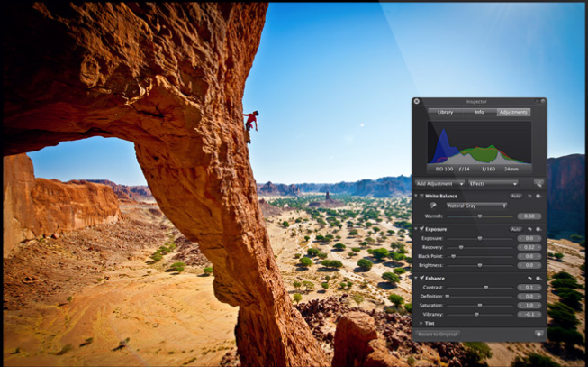The height and width of the screenshot is (368, 588).
Task: Click the Brightness value field
Action: click(x=529, y=265)
